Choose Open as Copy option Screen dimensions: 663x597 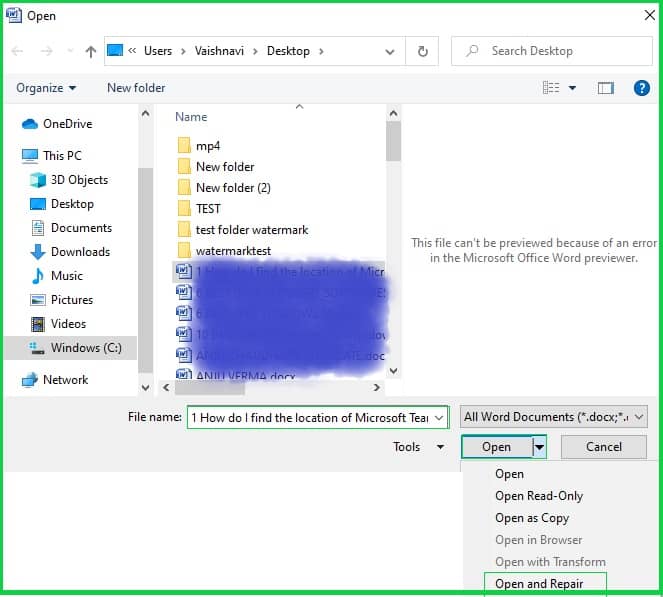(532, 518)
